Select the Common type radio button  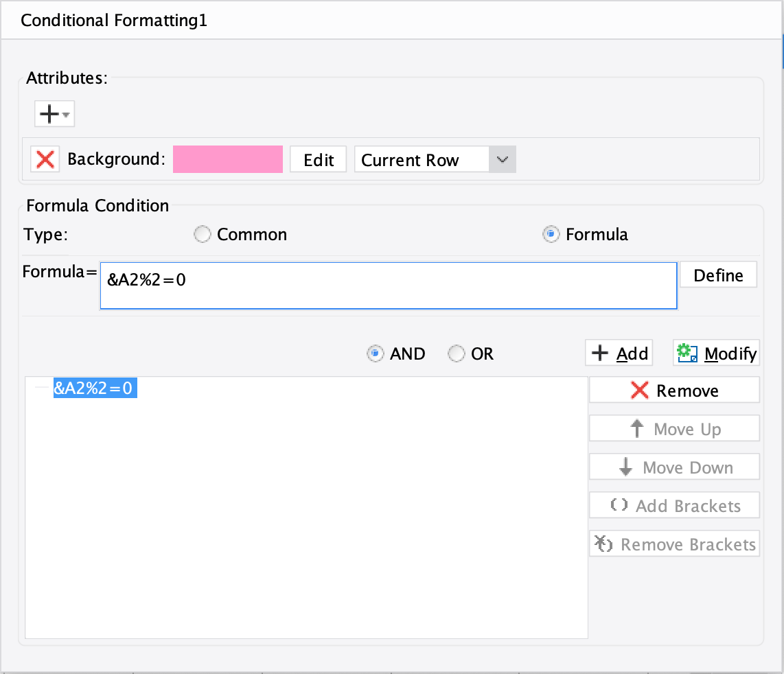(x=203, y=234)
